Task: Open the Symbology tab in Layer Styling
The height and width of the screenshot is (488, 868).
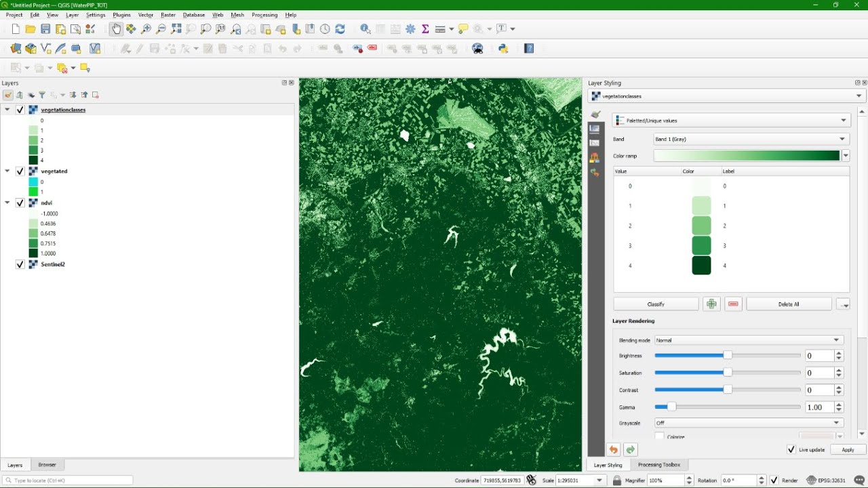Action: click(x=595, y=115)
